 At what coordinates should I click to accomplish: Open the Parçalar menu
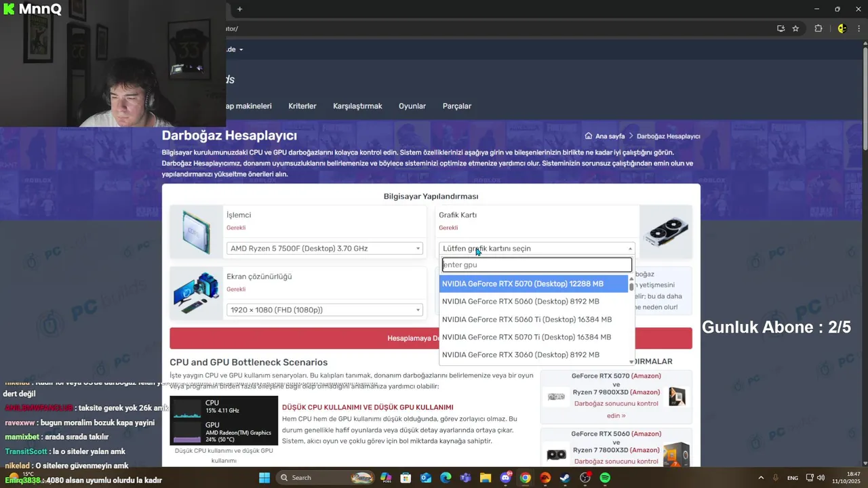[x=457, y=106]
